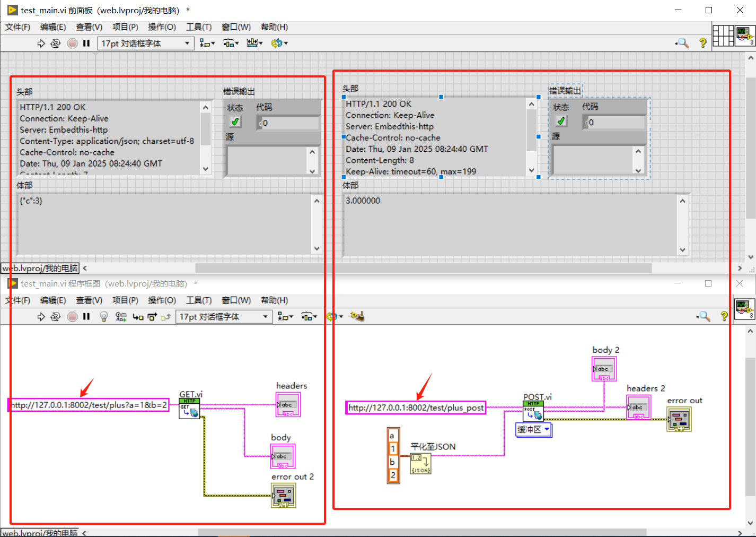The height and width of the screenshot is (537, 756).
Task: Click left error code field showing 0
Action: point(288,123)
